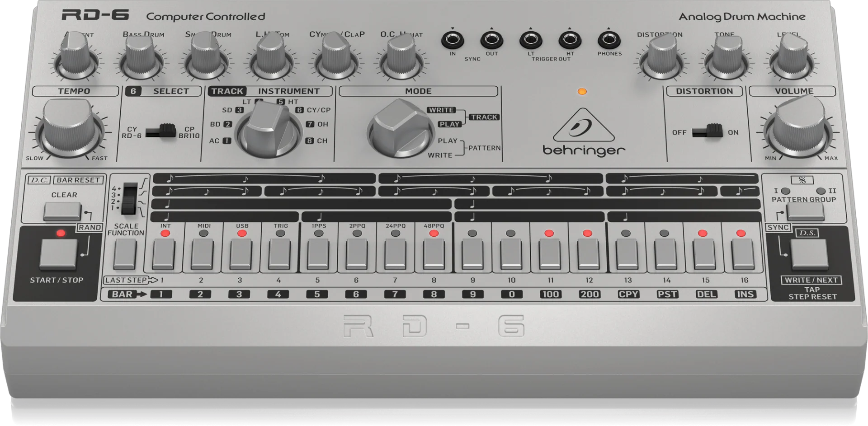
Task: Click the 48PPQ red LED
Action: 434,233
